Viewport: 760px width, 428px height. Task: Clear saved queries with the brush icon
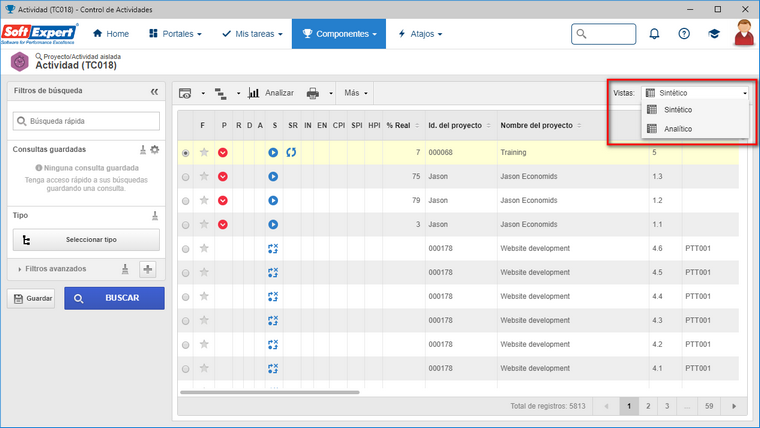pyautogui.click(x=143, y=150)
